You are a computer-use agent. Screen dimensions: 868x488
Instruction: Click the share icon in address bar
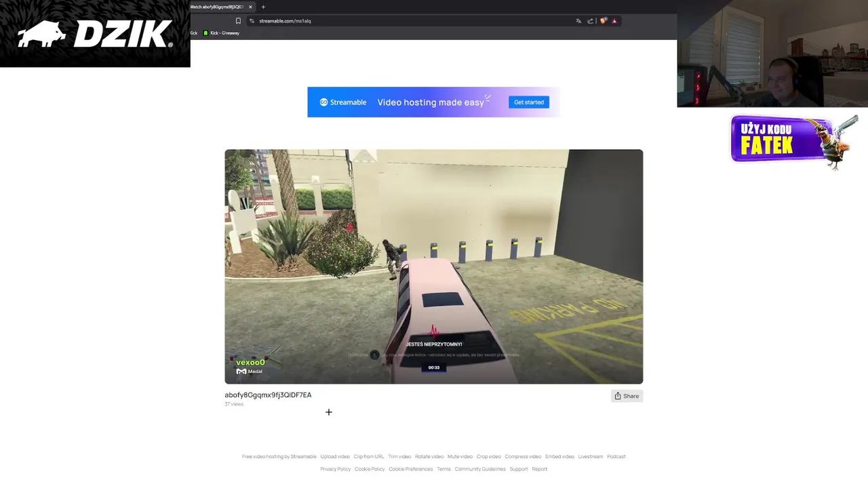pyautogui.click(x=590, y=21)
